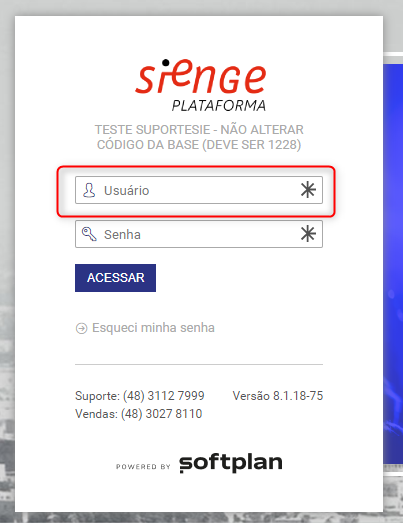Click the Versão 8.1.18-75 text

coord(278,396)
